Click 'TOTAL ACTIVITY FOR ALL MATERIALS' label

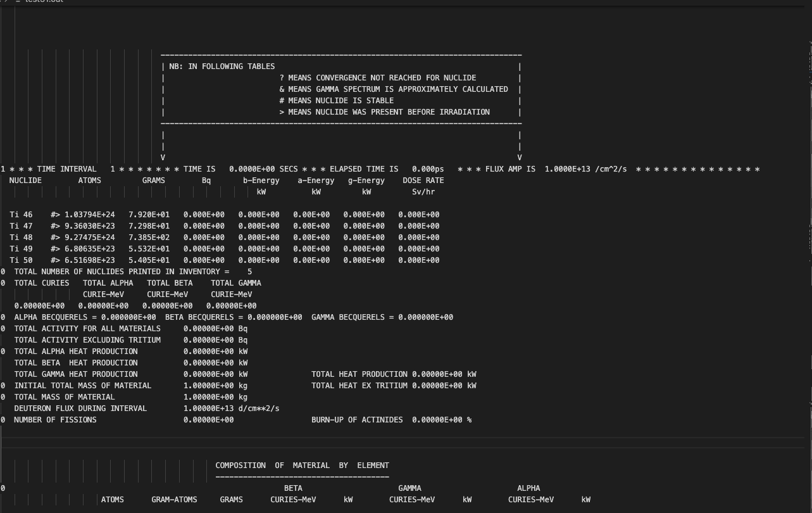(x=87, y=329)
